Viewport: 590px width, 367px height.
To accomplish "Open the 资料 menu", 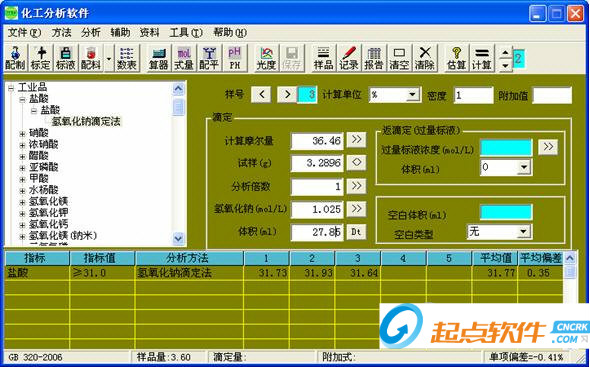I will tap(150, 33).
